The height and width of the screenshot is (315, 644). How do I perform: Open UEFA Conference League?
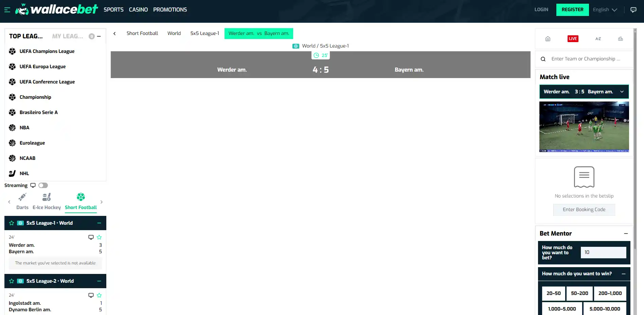pyautogui.click(x=47, y=82)
